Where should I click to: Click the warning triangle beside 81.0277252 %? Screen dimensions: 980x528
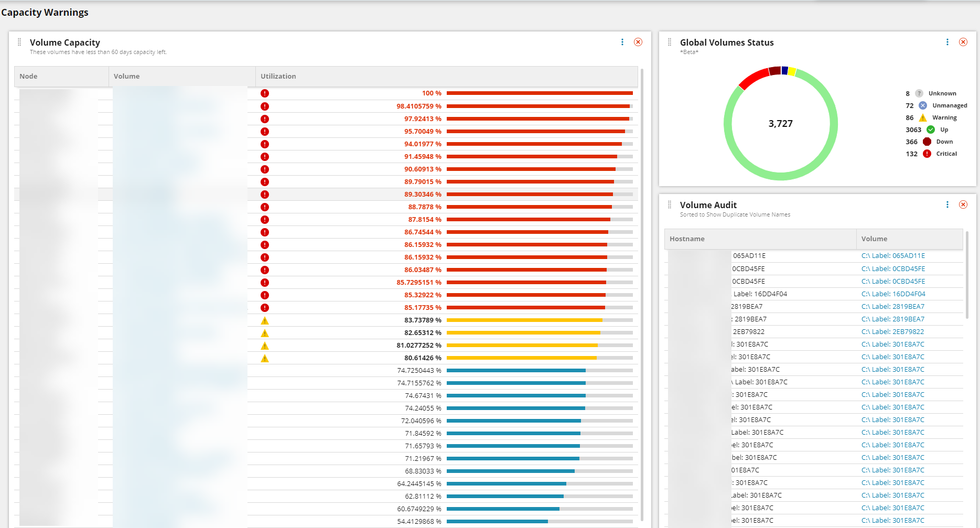click(265, 346)
